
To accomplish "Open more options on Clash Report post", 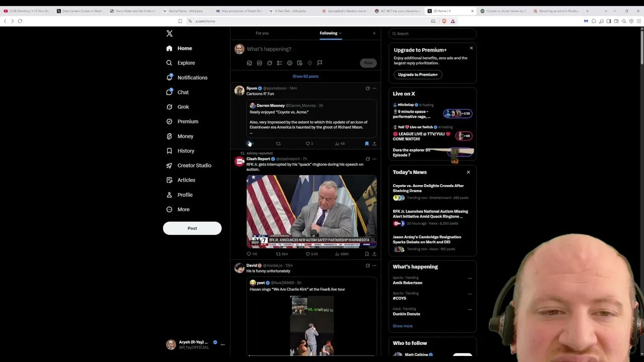I will coord(374,159).
